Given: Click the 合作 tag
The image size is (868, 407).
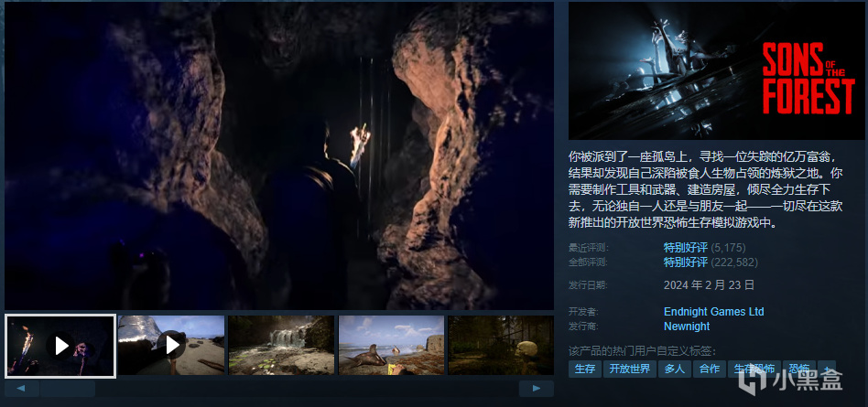Looking at the screenshot, I should click(710, 369).
